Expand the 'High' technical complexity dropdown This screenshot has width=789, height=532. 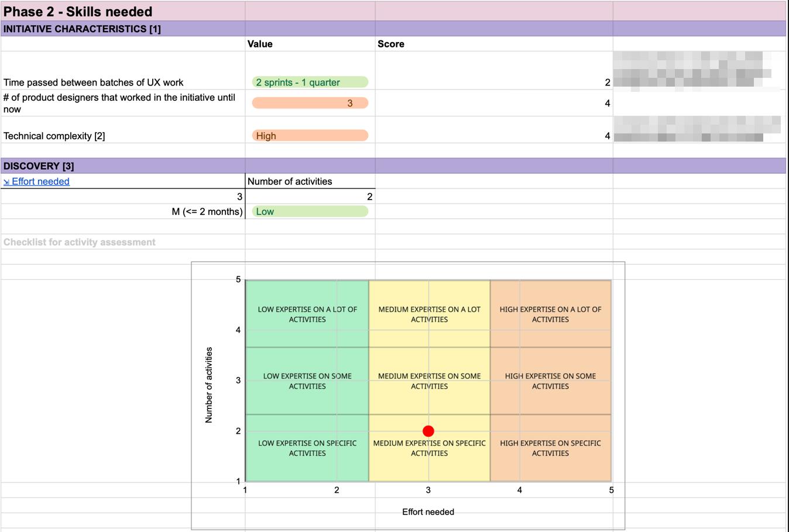310,136
